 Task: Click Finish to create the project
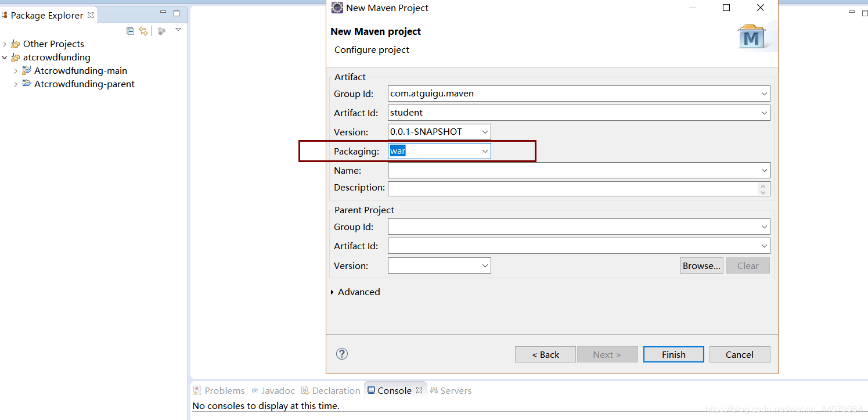click(673, 354)
